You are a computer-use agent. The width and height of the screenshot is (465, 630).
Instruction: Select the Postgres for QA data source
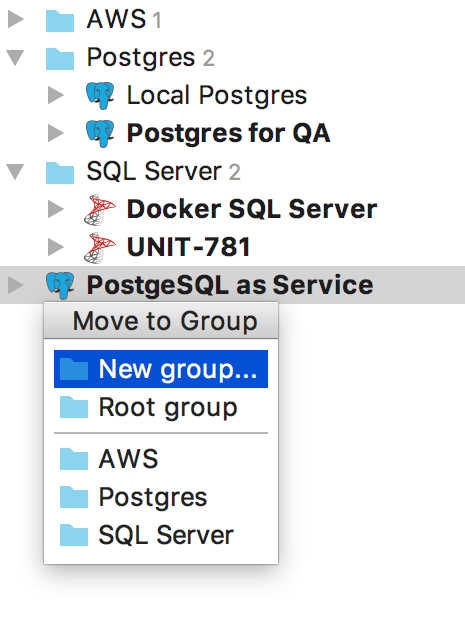pyautogui.click(x=229, y=133)
